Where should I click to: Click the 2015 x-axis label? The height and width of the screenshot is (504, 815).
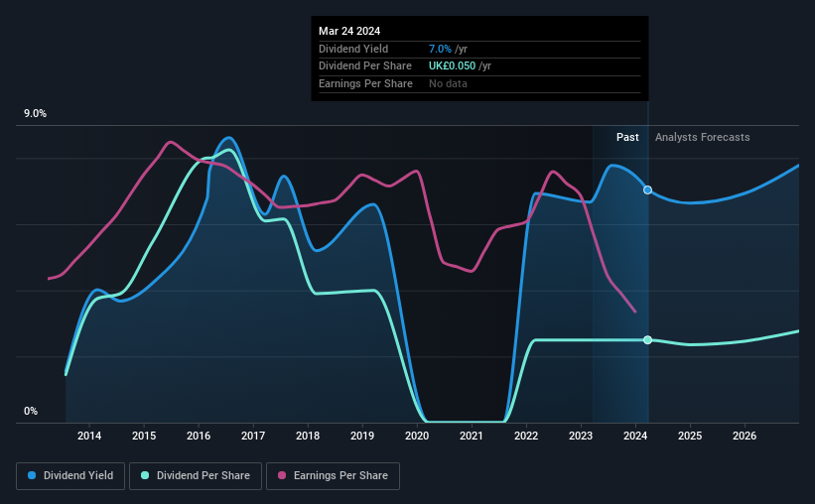coord(144,436)
